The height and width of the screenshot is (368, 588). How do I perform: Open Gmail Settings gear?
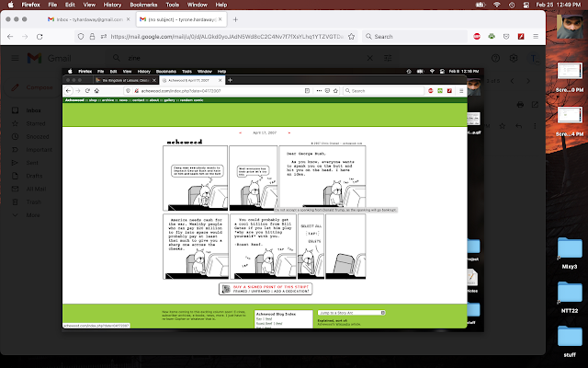(x=514, y=58)
